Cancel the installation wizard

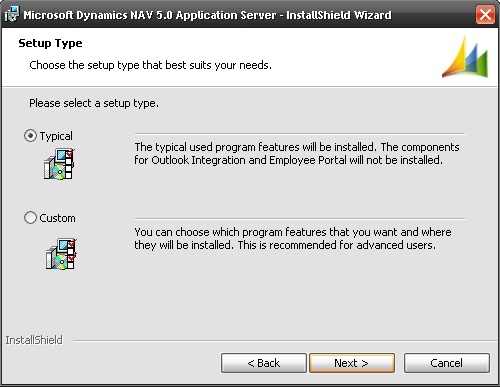tap(447, 363)
